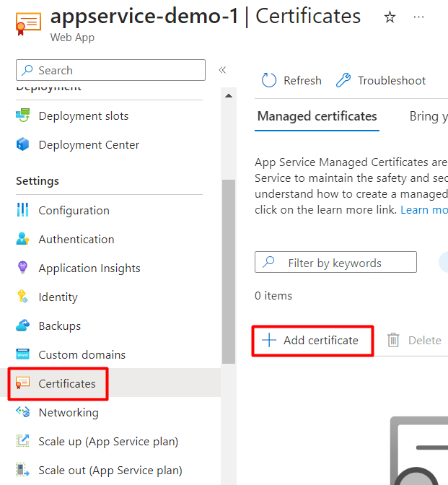Click the sidebar scroll up arrow
The width and height of the screenshot is (448, 485).
(229, 95)
